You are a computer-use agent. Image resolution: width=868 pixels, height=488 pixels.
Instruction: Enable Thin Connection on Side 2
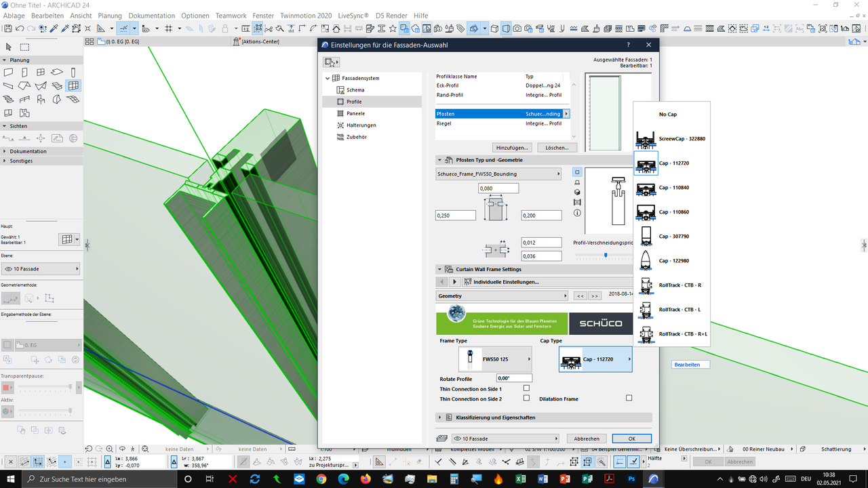pyautogui.click(x=526, y=398)
